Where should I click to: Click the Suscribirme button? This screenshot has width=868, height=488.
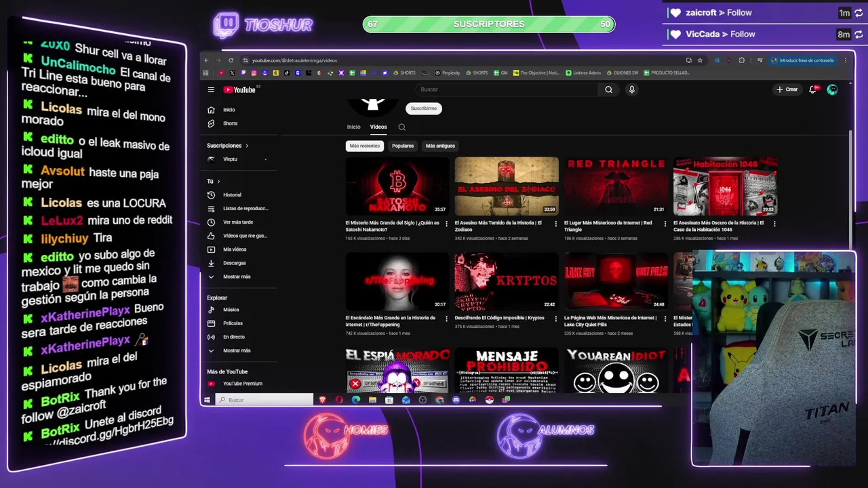coord(424,108)
